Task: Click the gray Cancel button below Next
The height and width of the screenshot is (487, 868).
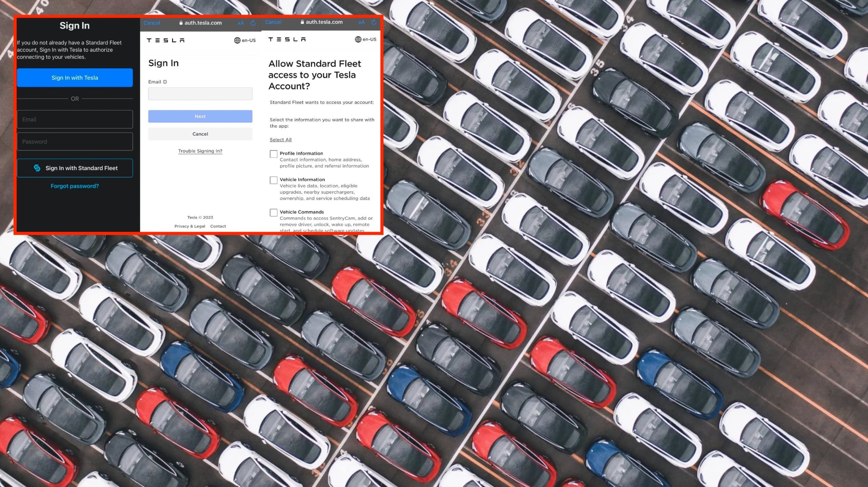Action: [200, 134]
